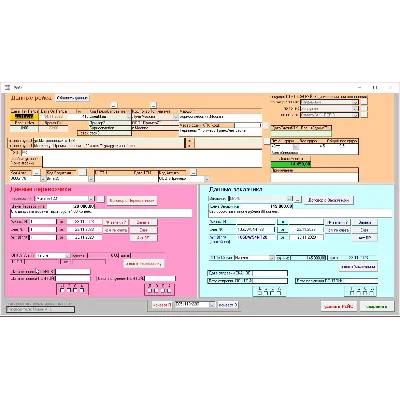Open the rightmost ellipsis button in the orange panel's bottom row
The width and height of the screenshot is (400, 400).
194,172
